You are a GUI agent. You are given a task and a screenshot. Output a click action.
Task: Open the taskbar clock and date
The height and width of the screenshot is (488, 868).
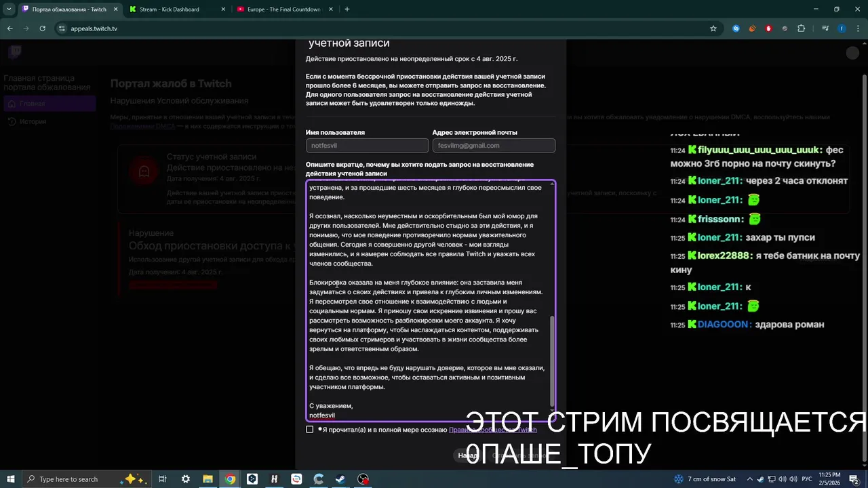pos(830,479)
